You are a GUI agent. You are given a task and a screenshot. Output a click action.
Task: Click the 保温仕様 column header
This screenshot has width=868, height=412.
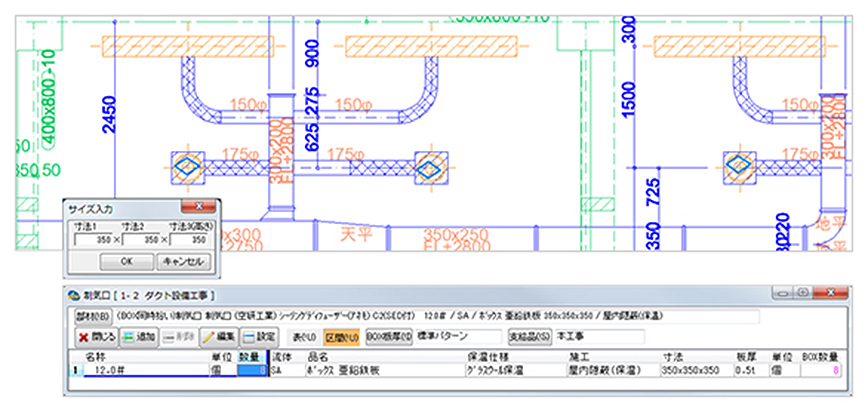[487, 355]
